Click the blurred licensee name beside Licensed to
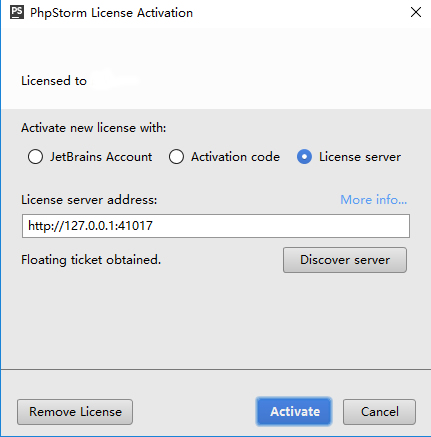This screenshot has width=431, height=437. (115, 80)
